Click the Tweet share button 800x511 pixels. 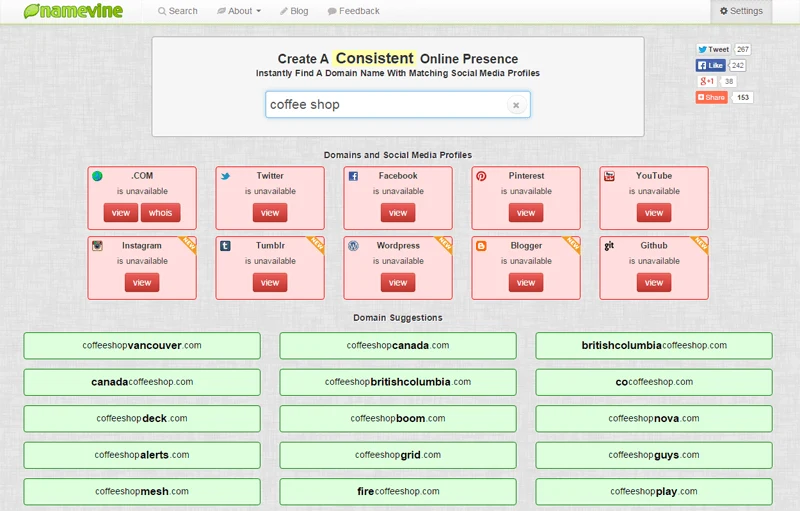[x=714, y=49]
